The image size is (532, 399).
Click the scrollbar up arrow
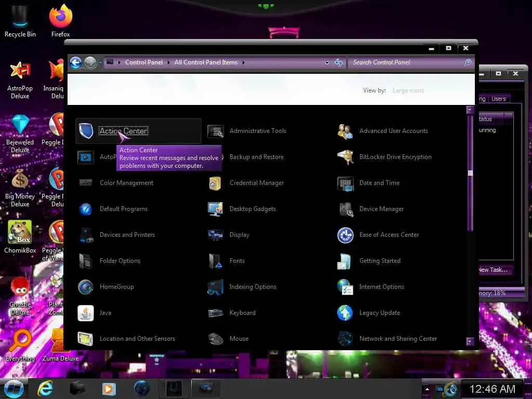point(470,110)
